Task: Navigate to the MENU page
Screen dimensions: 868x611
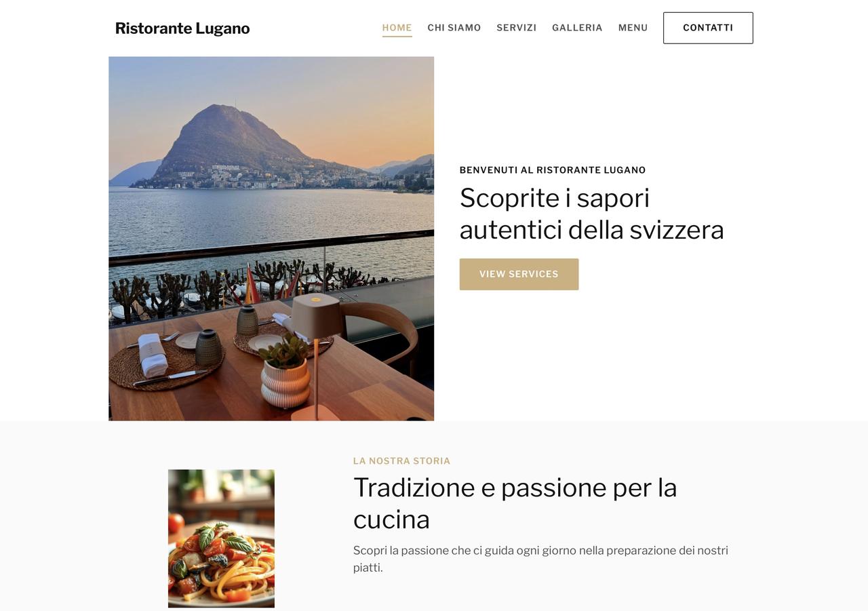Action: (x=633, y=28)
